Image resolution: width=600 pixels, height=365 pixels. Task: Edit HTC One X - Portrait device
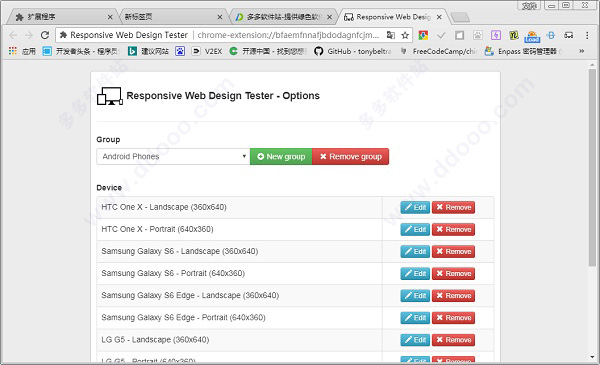pyautogui.click(x=415, y=229)
